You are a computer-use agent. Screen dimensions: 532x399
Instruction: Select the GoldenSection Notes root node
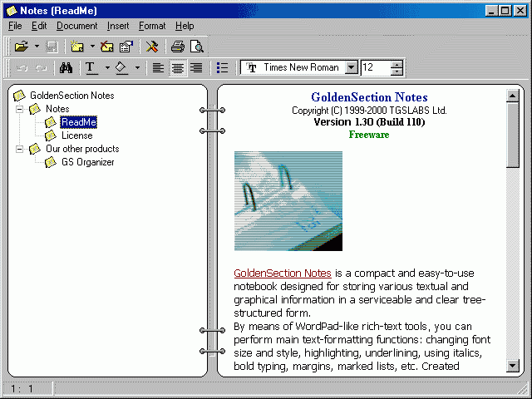point(72,96)
